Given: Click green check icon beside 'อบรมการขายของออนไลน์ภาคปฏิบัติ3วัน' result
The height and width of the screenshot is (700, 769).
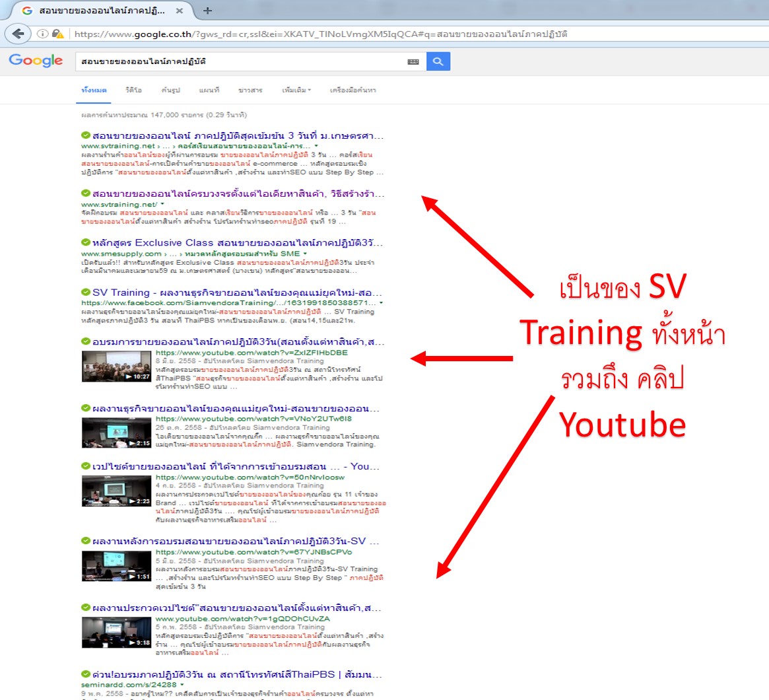Looking at the screenshot, I should tap(86, 341).
